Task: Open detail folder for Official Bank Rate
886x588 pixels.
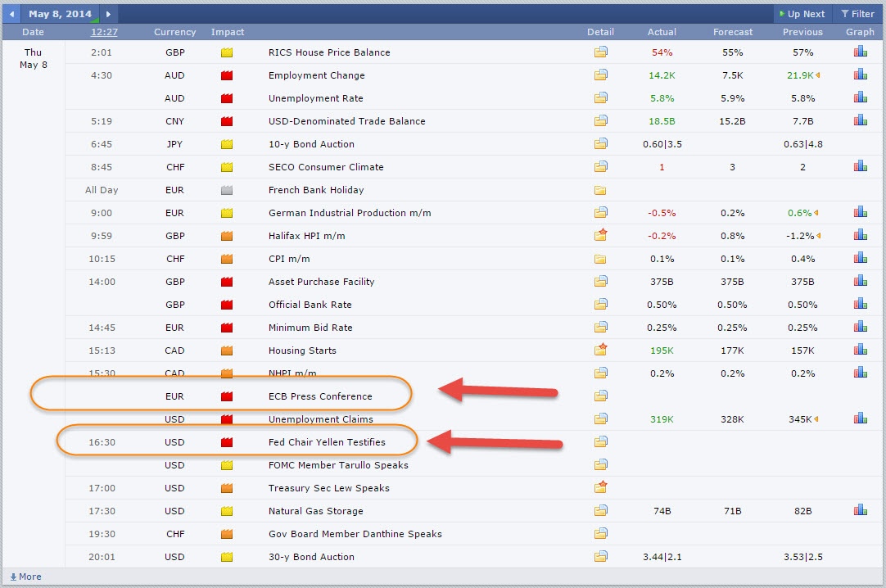Action: [601, 304]
